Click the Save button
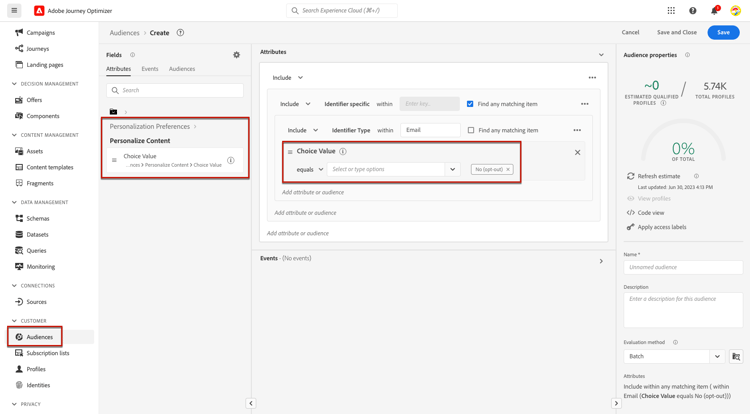 coord(723,32)
